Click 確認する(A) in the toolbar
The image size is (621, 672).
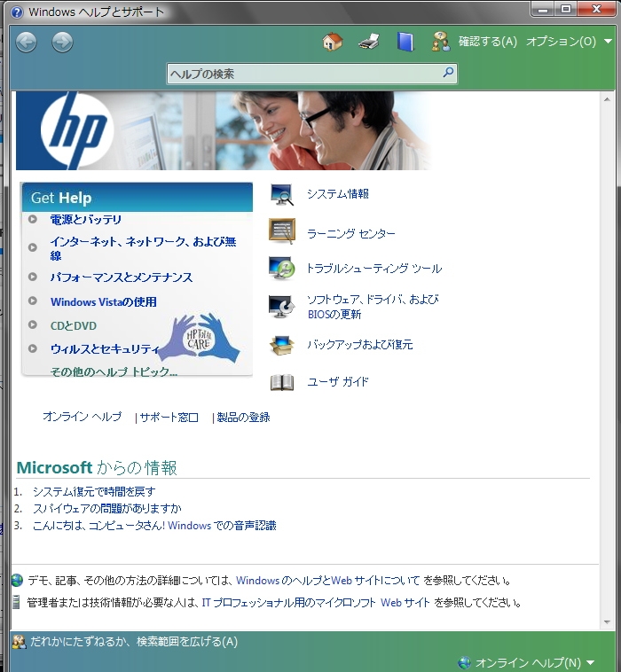(488, 42)
